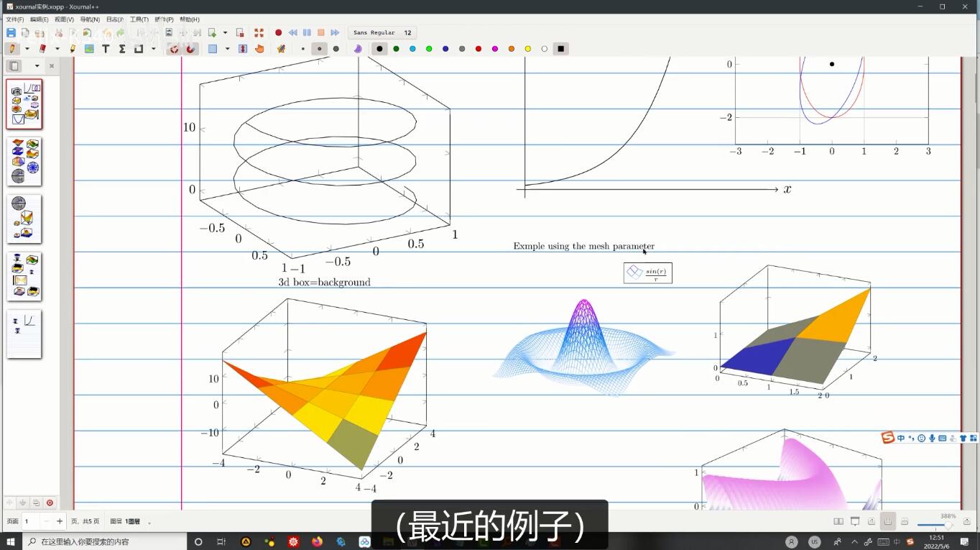980x550 pixels.
Task: Increase page number with plus button
Action: click(60, 521)
